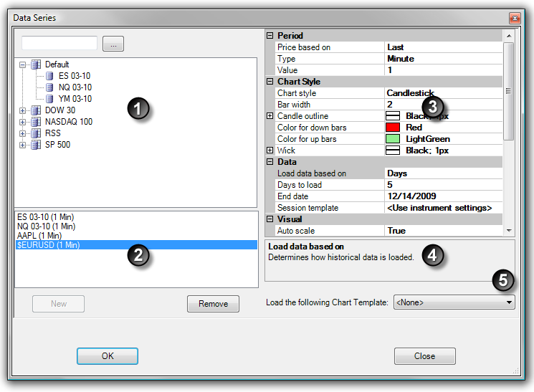The image size is (534, 392).
Task: Click the red down bars color swatch
Action: click(394, 128)
